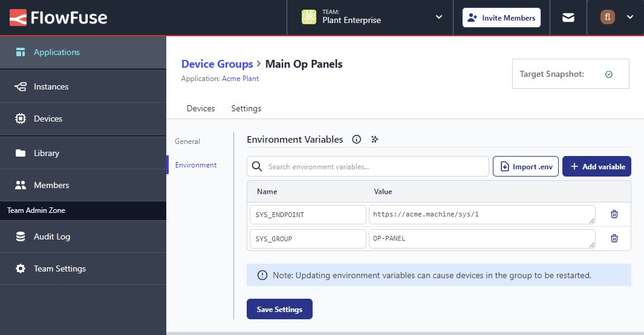The width and height of the screenshot is (644, 335).
Task: Click the FlowFuse logo
Action: 58,18
